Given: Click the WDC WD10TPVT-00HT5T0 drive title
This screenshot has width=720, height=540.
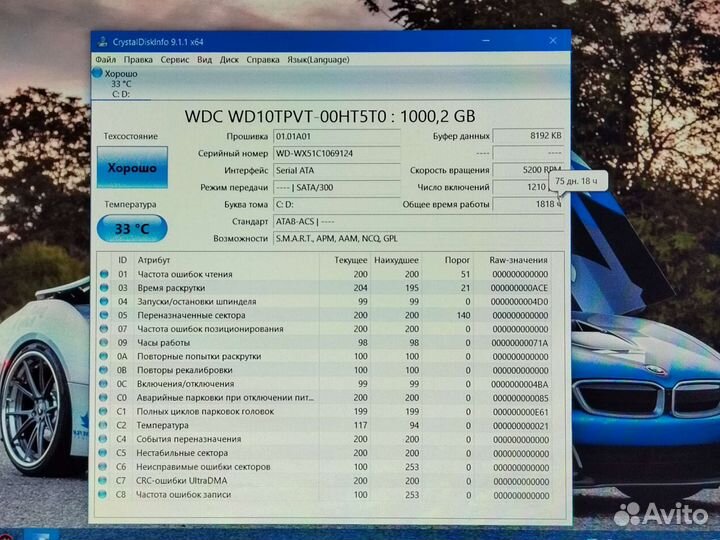Looking at the screenshot, I should [x=330, y=116].
